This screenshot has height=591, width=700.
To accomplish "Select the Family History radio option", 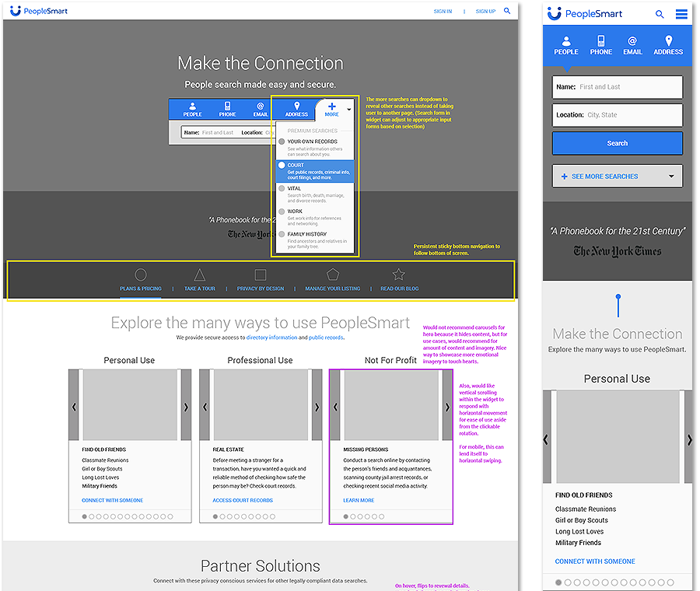I will (282, 234).
